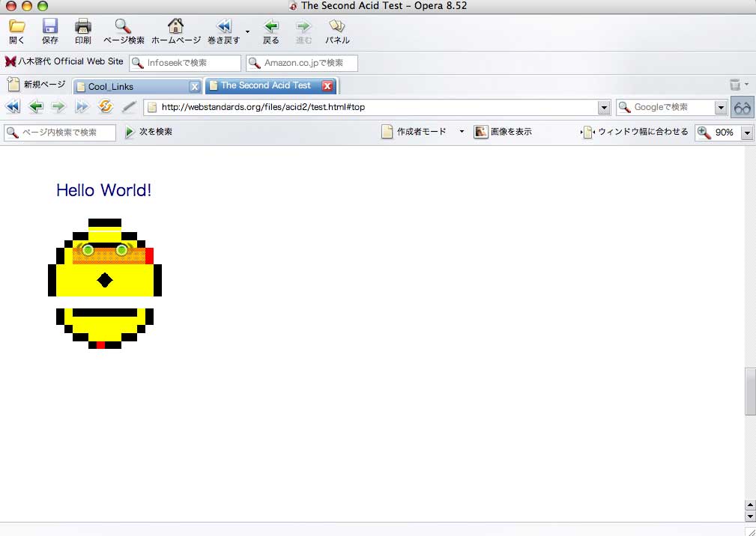This screenshot has height=536, width=756.
Task: Click the scrollbar up arrow
Action: [750, 505]
